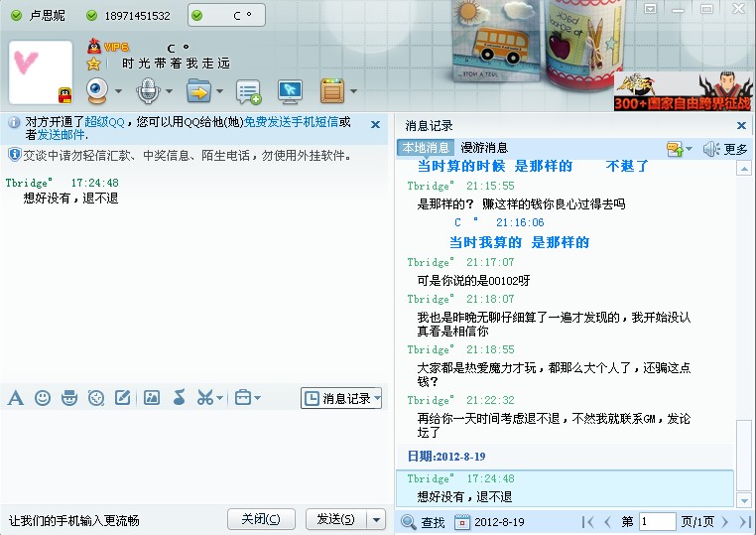Image resolution: width=756 pixels, height=535 pixels.
Task: Click the music note icon in input toolbar
Action: tap(179, 398)
